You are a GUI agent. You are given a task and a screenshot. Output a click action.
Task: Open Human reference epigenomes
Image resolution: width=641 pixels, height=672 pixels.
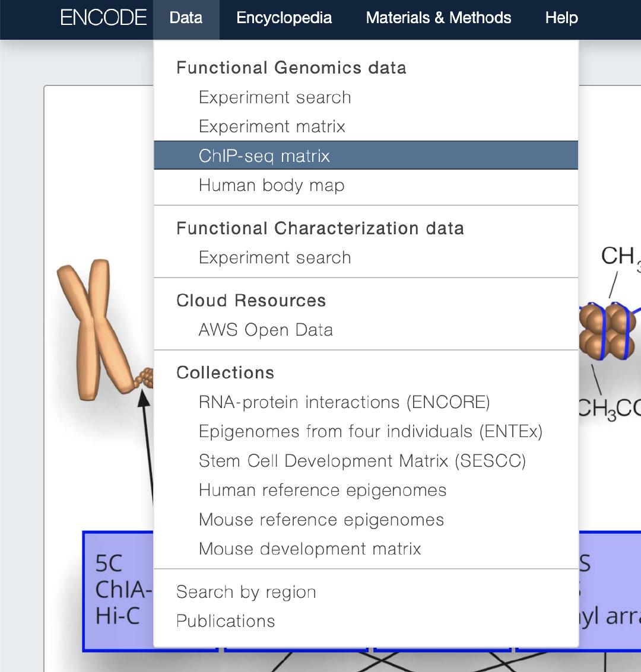(322, 490)
